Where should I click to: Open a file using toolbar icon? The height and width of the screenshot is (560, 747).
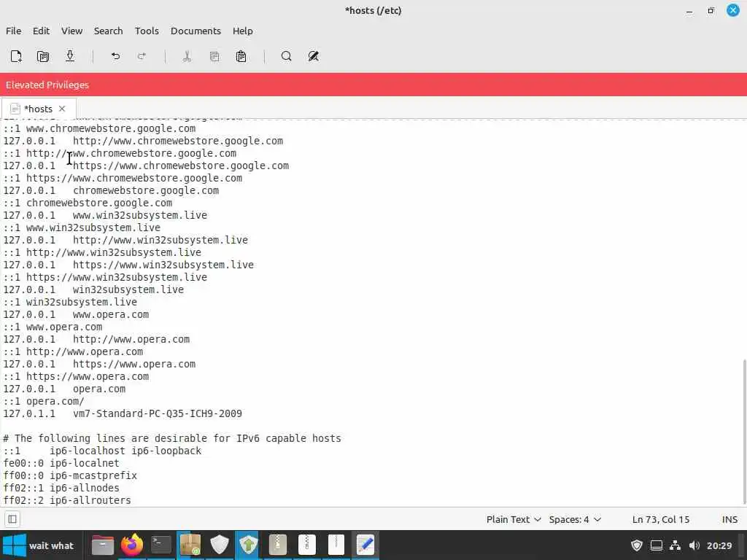point(43,56)
